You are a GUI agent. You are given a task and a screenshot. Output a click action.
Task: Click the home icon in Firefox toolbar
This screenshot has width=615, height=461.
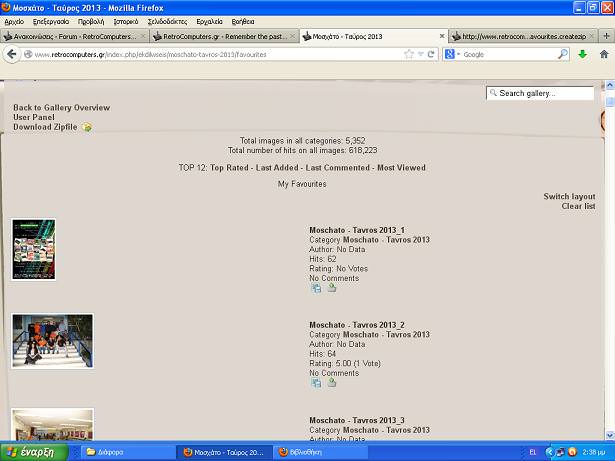click(x=604, y=54)
